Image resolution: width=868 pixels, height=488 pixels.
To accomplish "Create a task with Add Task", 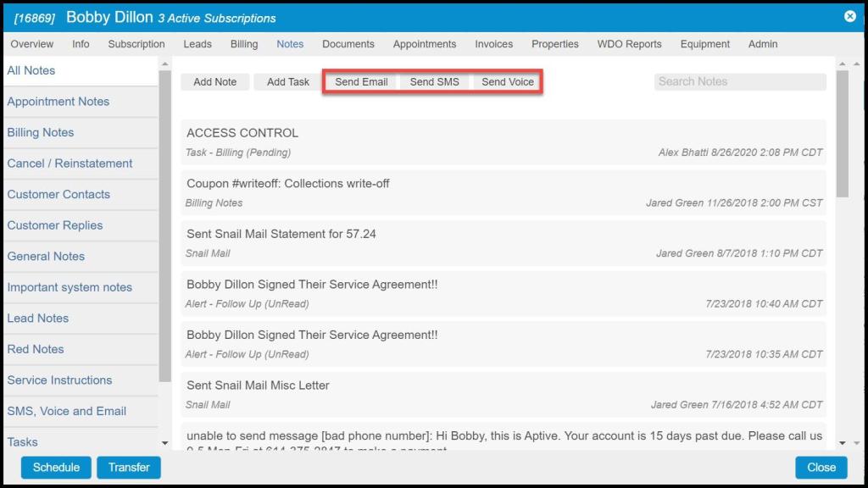I will (288, 82).
